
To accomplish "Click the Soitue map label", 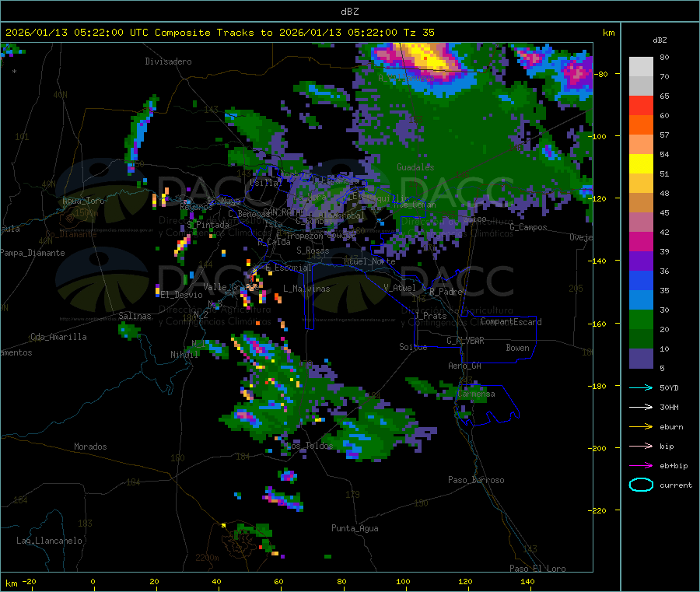I will pyautogui.click(x=413, y=347).
